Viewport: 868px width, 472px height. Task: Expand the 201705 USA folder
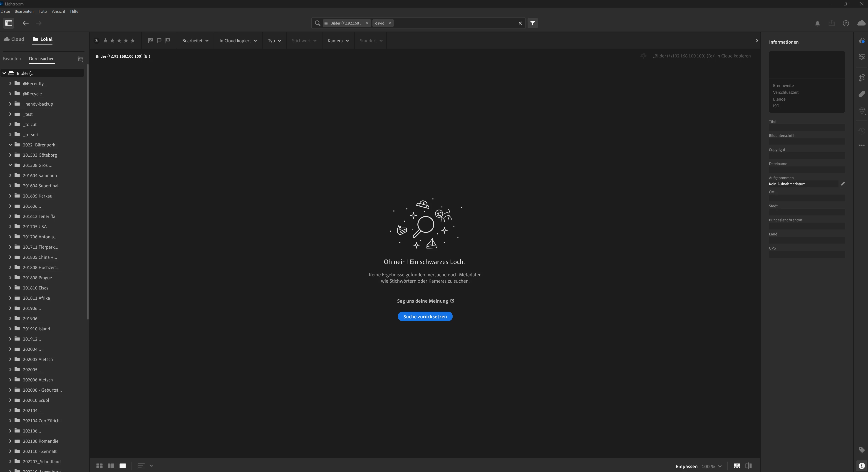(x=10, y=226)
